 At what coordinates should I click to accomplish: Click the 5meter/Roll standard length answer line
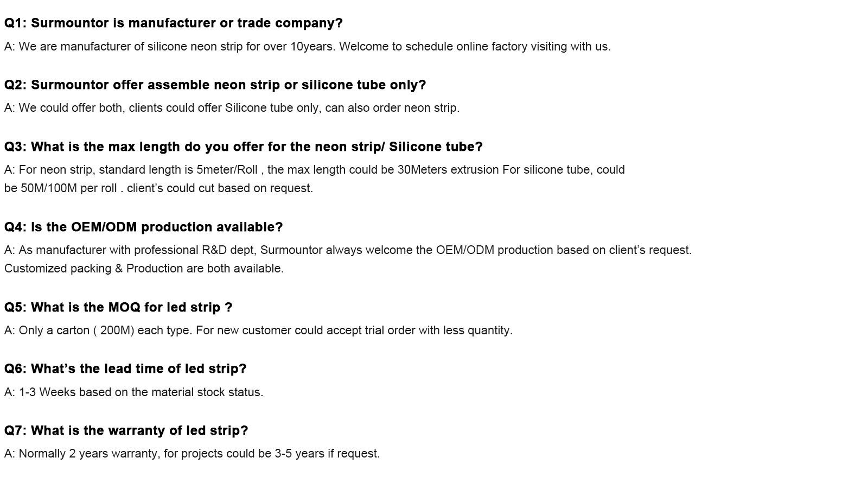pos(315,170)
